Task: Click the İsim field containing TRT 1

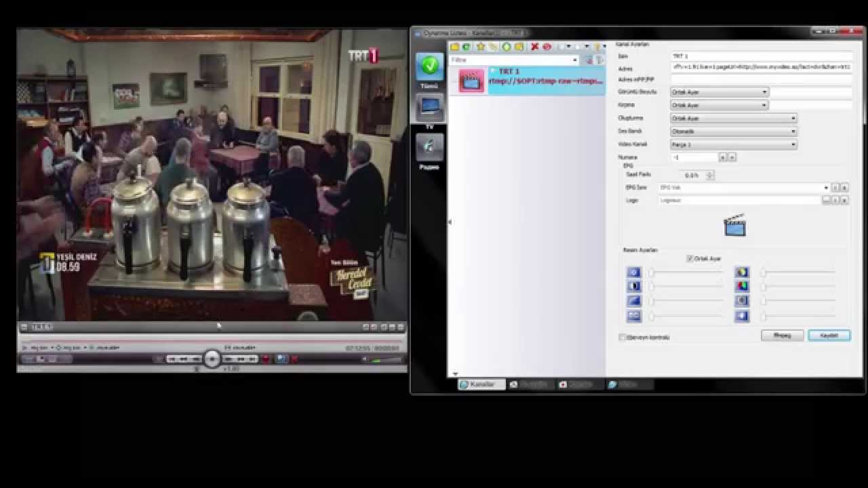Action: pos(761,56)
